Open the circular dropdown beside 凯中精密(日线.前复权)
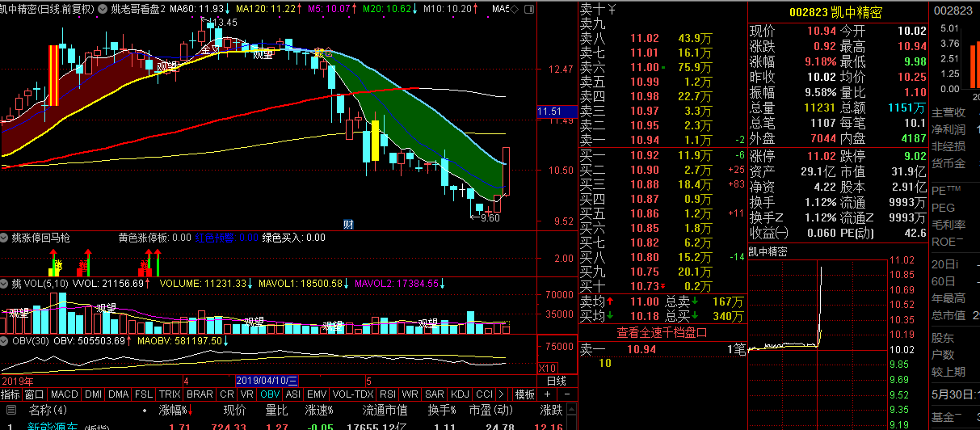Image resolution: width=980 pixels, height=430 pixels. pyautogui.click(x=103, y=8)
